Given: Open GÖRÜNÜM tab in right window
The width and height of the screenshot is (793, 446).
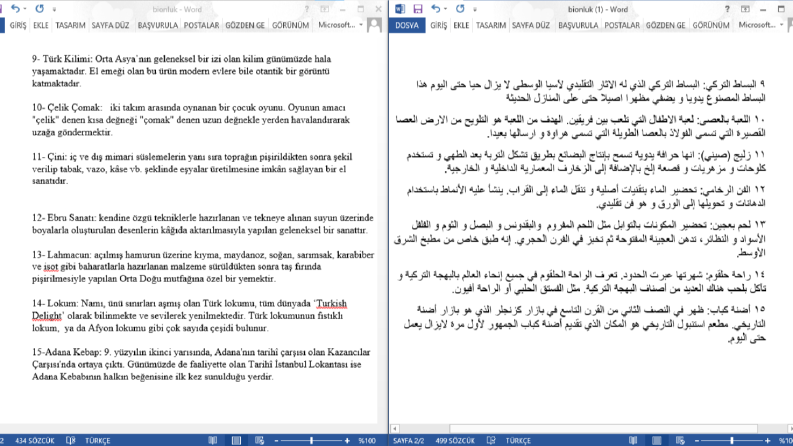Looking at the screenshot, I should click(711, 25).
